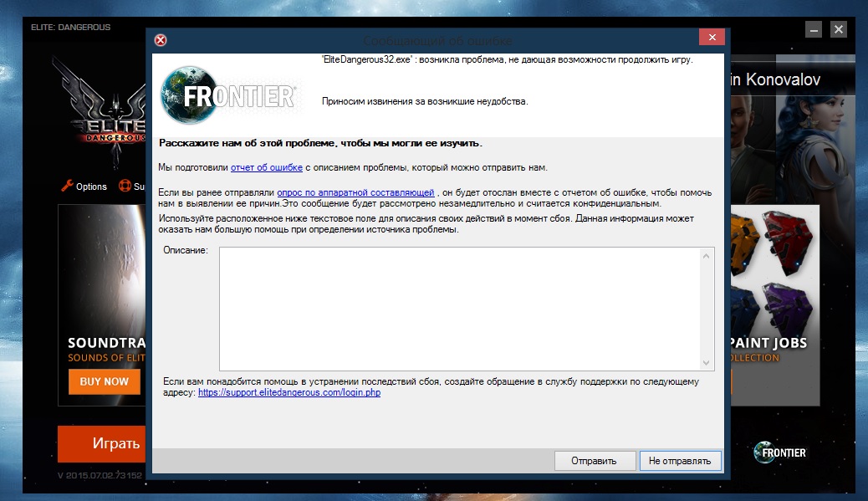The height and width of the screenshot is (501, 868).
Task: Minimize the Elite Dangerous launcher window
Action: click(x=813, y=29)
